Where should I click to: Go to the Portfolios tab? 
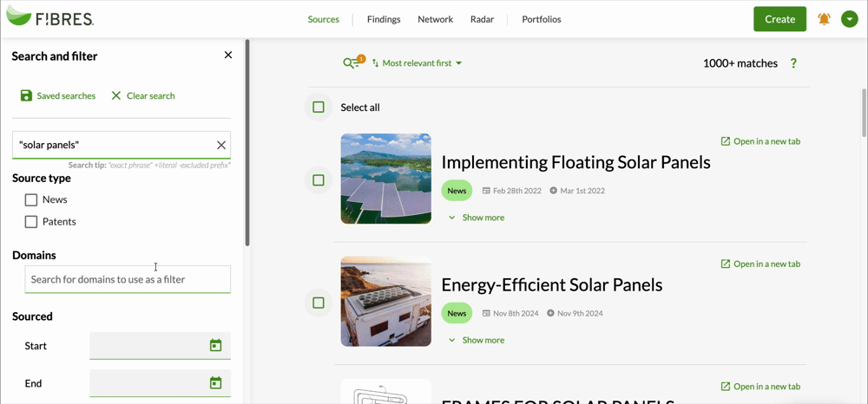[x=542, y=19]
